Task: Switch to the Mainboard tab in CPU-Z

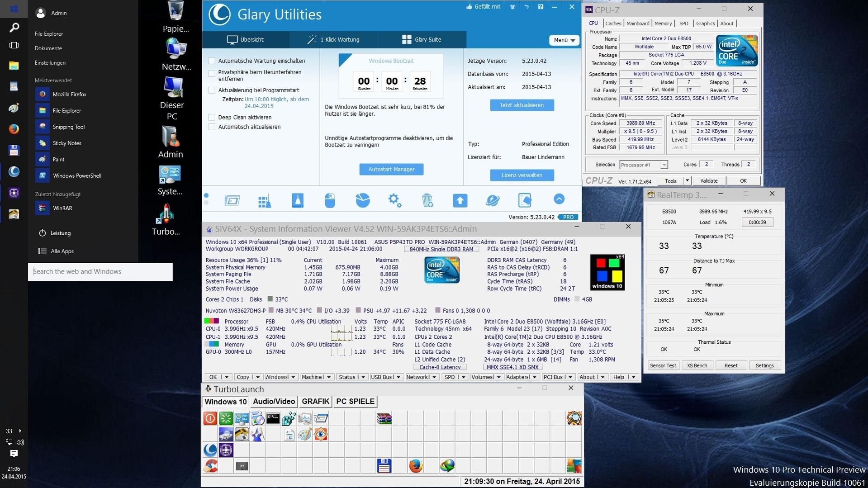Action: tap(638, 24)
